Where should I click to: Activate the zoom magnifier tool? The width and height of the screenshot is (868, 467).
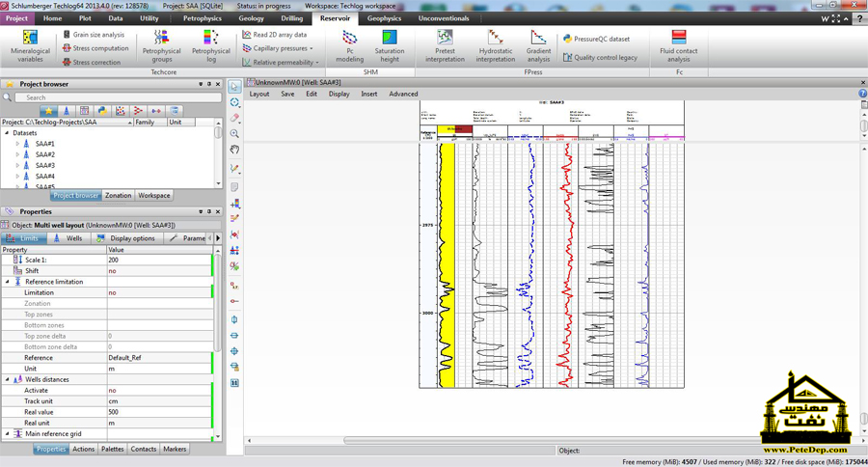[234, 133]
